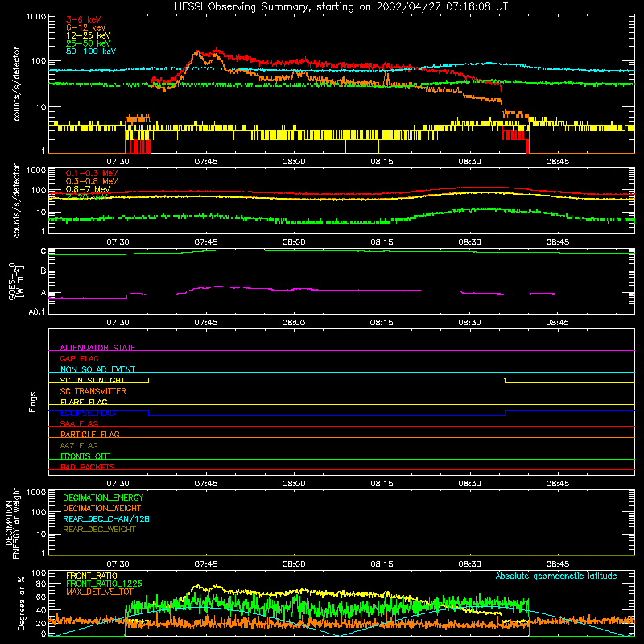
Task: Click the DECIMATION_ENERGY legend entry
Action: (x=103, y=497)
